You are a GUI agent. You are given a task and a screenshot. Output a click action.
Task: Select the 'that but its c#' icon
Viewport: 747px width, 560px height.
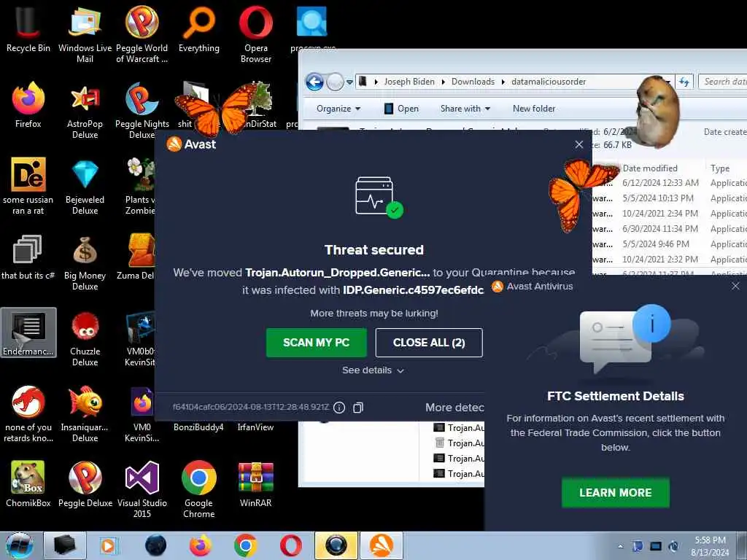point(28,256)
